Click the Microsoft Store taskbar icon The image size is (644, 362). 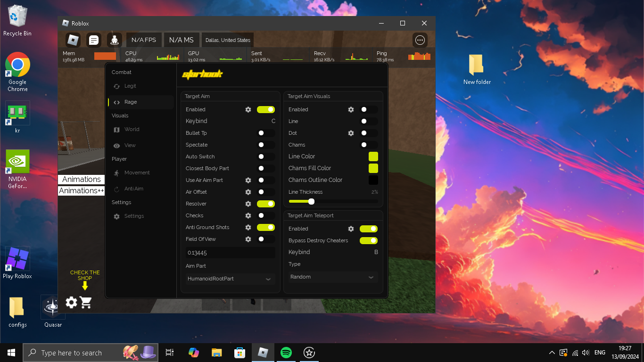[x=239, y=353]
